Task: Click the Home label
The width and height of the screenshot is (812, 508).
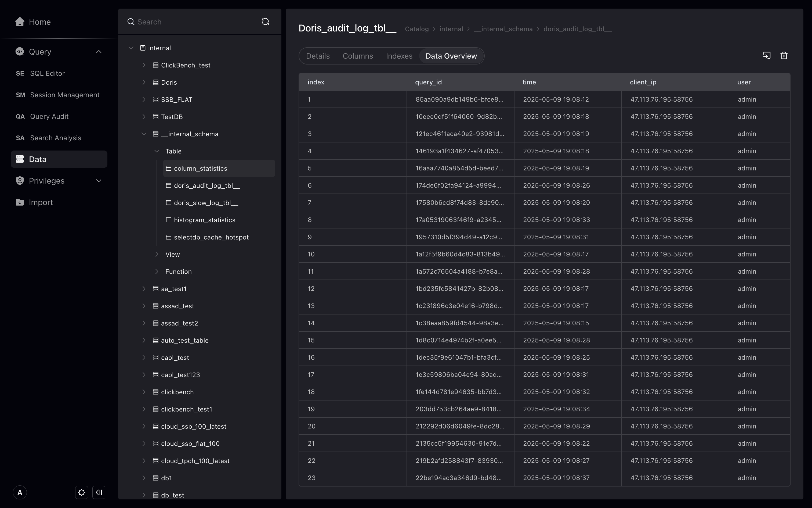Action: pyautogui.click(x=39, y=22)
